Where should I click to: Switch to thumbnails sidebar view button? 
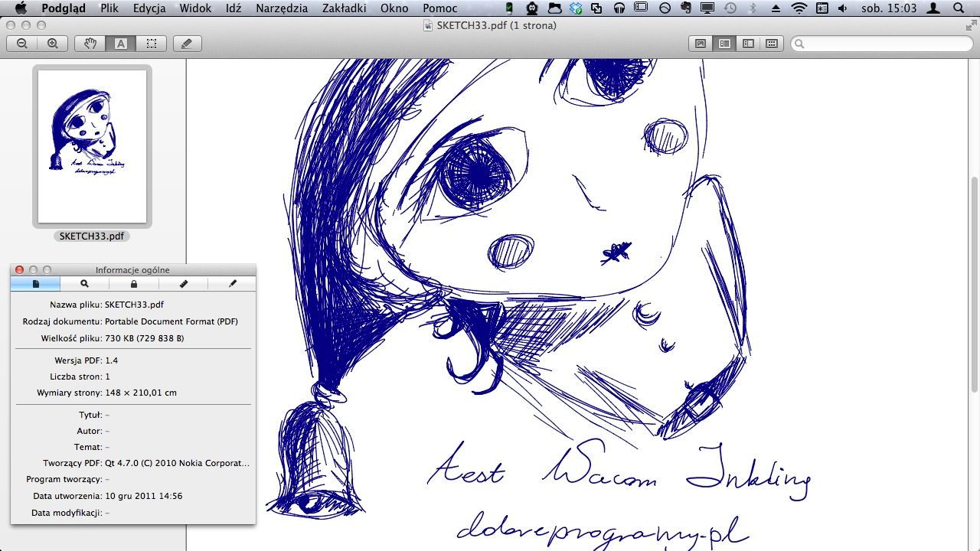pos(724,44)
